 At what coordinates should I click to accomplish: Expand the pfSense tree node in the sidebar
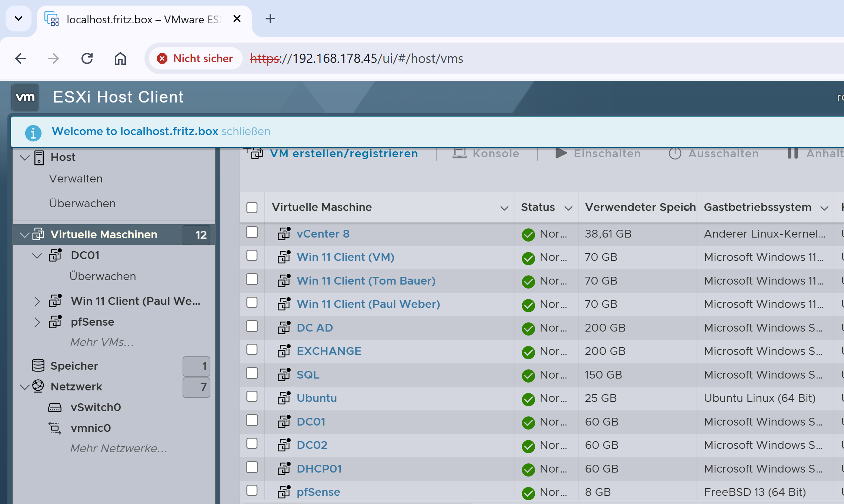[x=37, y=322]
